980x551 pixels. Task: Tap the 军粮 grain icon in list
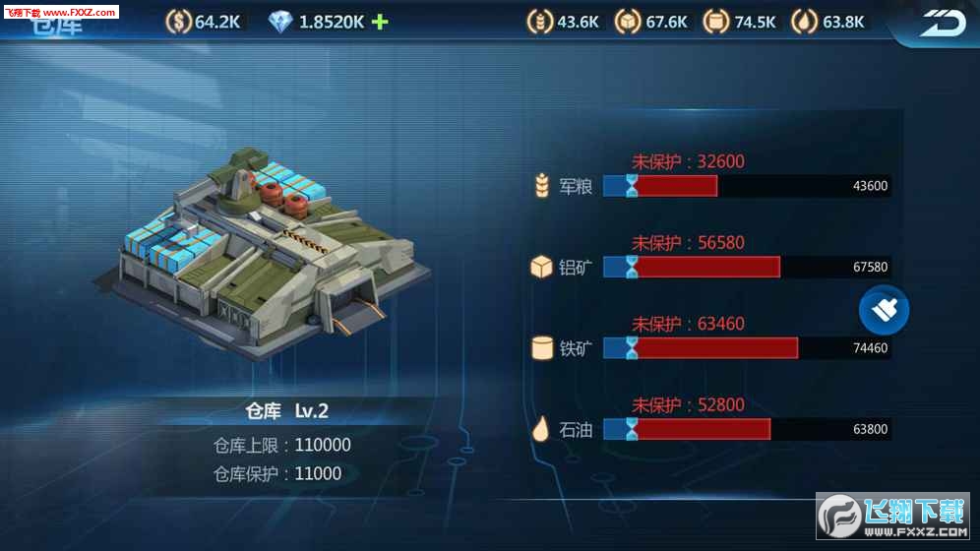click(x=542, y=186)
